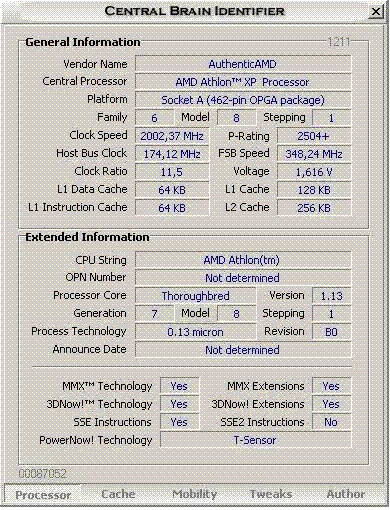The width and height of the screenshot is (390, 510).
Task: Select the Host Bus Clock value
Action: 172,154
